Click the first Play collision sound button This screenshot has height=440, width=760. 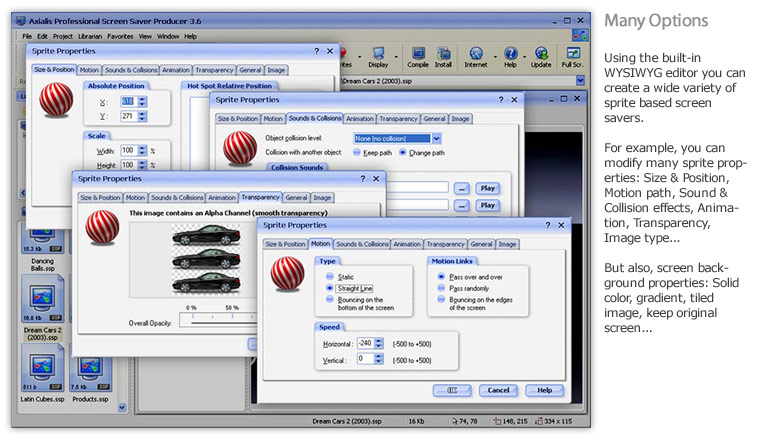488,188
